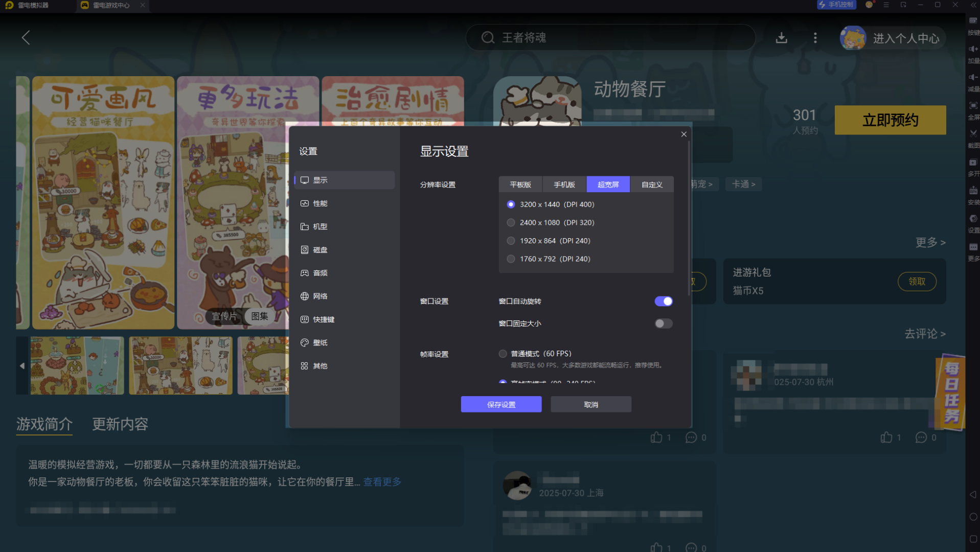The height and width of the screenshot is (552, 980).
Task: Click the user avatar in 进入个人中心
Action: pyautogui.click(x=853, y=38)
